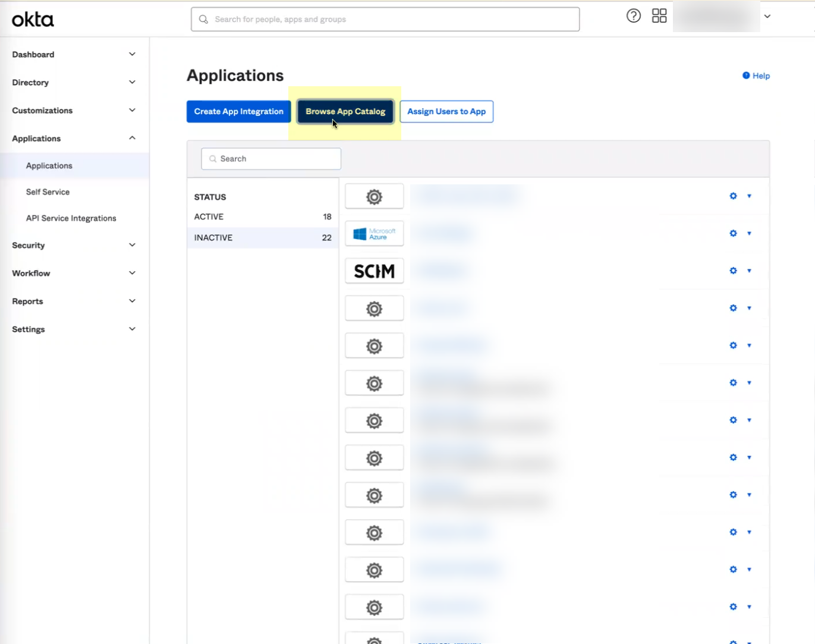815x644 pixels.
Task: Click the SCIM app icon
Action: (374, 271)
